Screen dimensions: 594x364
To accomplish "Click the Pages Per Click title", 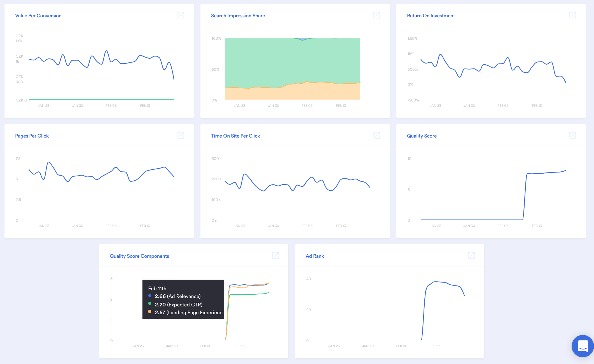I will [x=32, y=136].
